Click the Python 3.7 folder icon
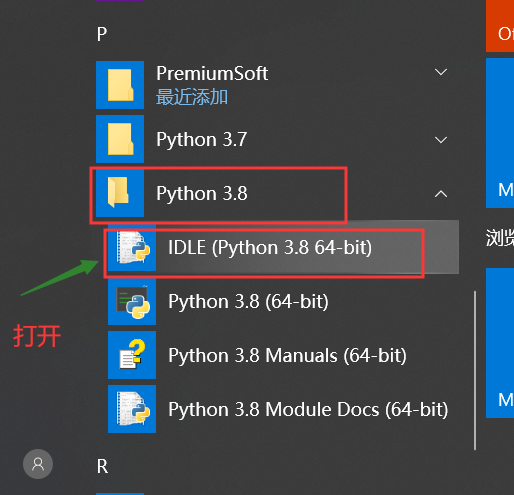 click(120, 139)
